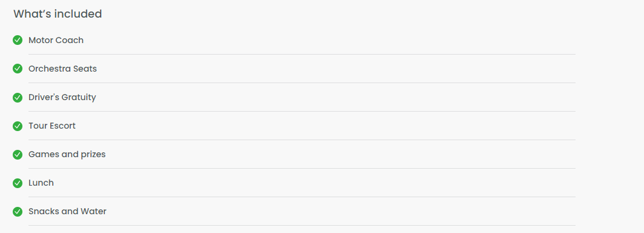Screen dimensions: 644x233
Task: Select the Lunch item label
Action: tap(41, 183)
